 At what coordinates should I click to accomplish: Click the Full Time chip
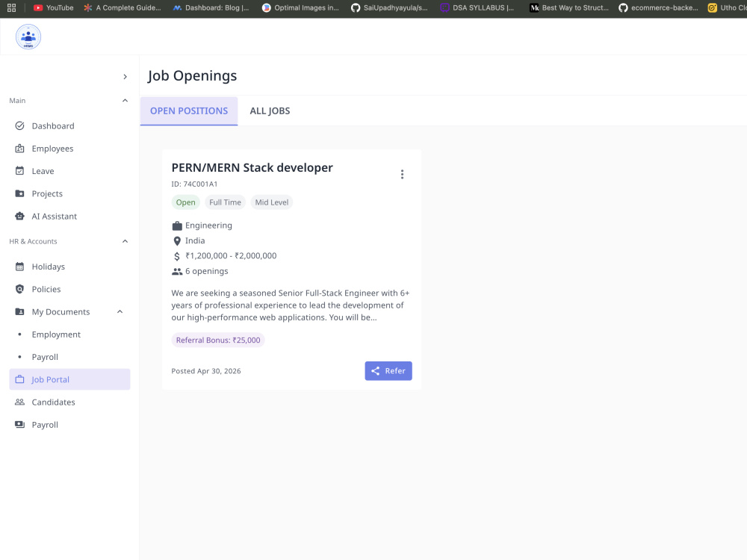226,202
